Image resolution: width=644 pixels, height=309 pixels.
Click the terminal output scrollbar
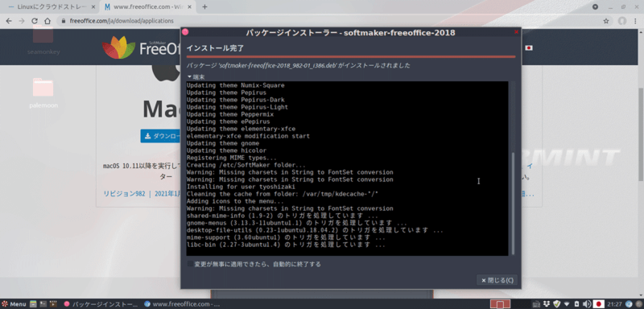tap(512, 203)
